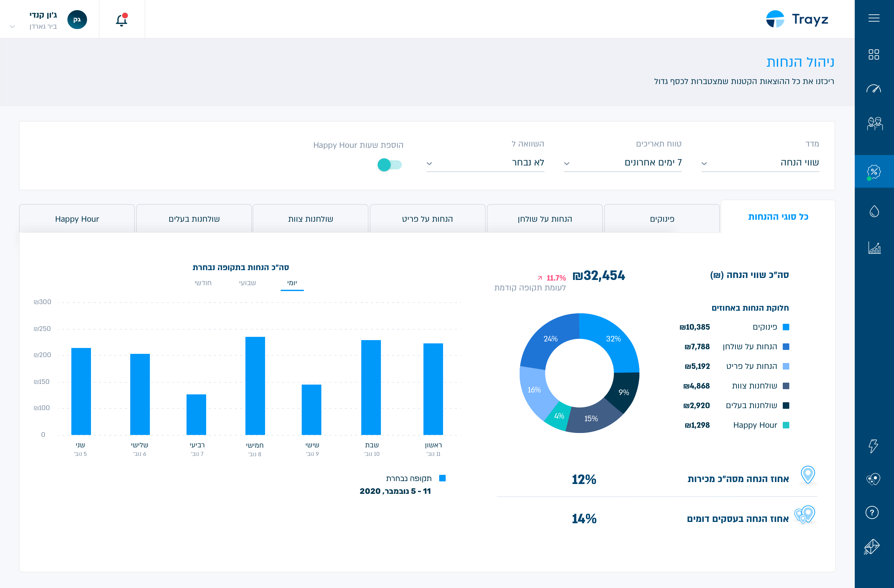894x588 pixels.
Task: Expand the user account chevron
Action: [12, 27]
